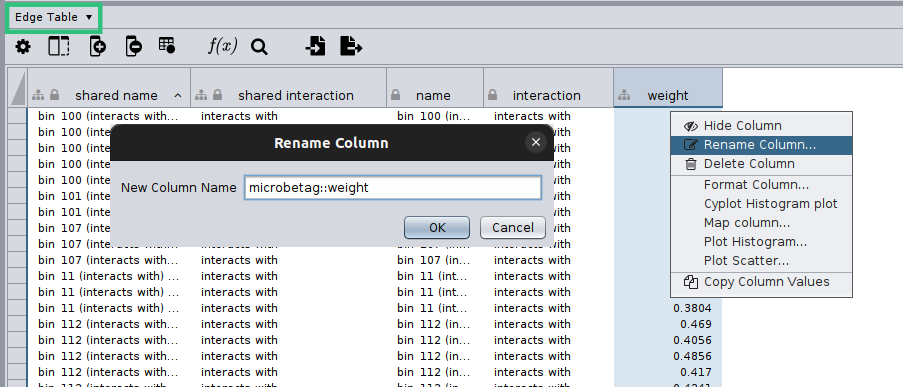Screen dimensions: 903x387
Task: Choose Format Column... from context menu
Action: point(761,185)
